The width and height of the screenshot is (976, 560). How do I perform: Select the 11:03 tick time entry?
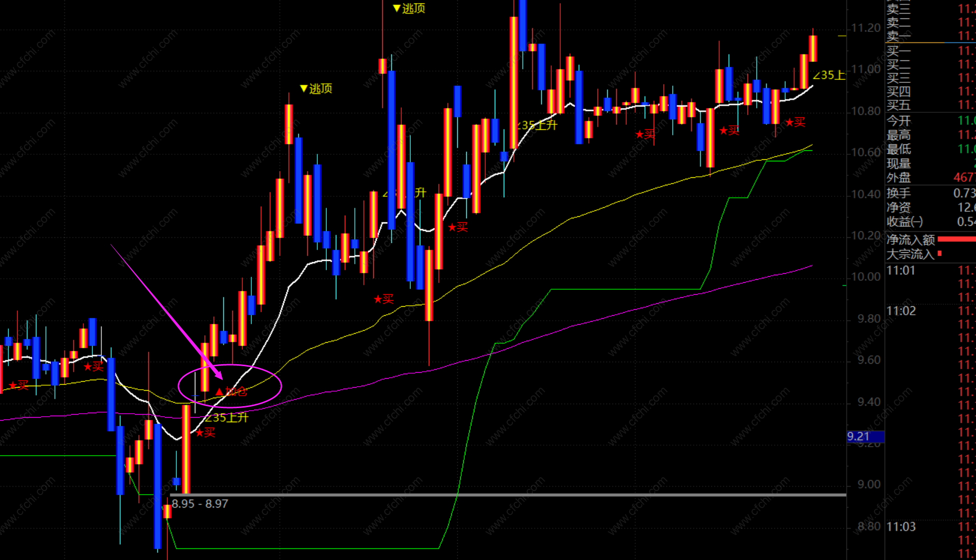coord(901,527)
